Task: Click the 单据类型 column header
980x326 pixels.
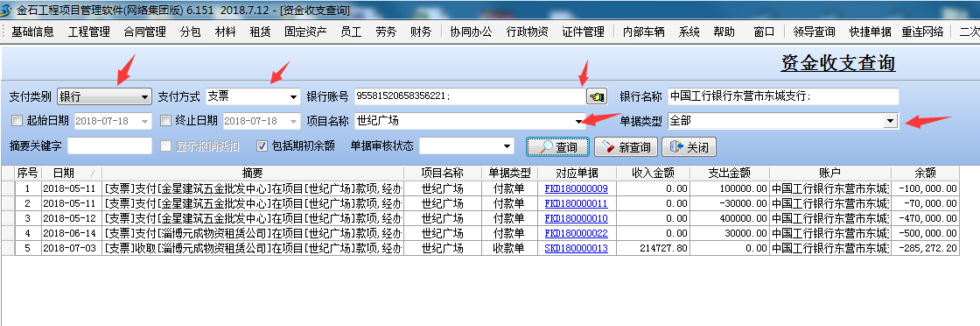Action: [508, 174]
